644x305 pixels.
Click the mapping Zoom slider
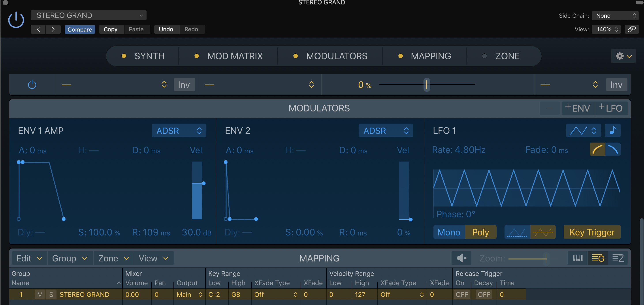(x=533, y=258)
